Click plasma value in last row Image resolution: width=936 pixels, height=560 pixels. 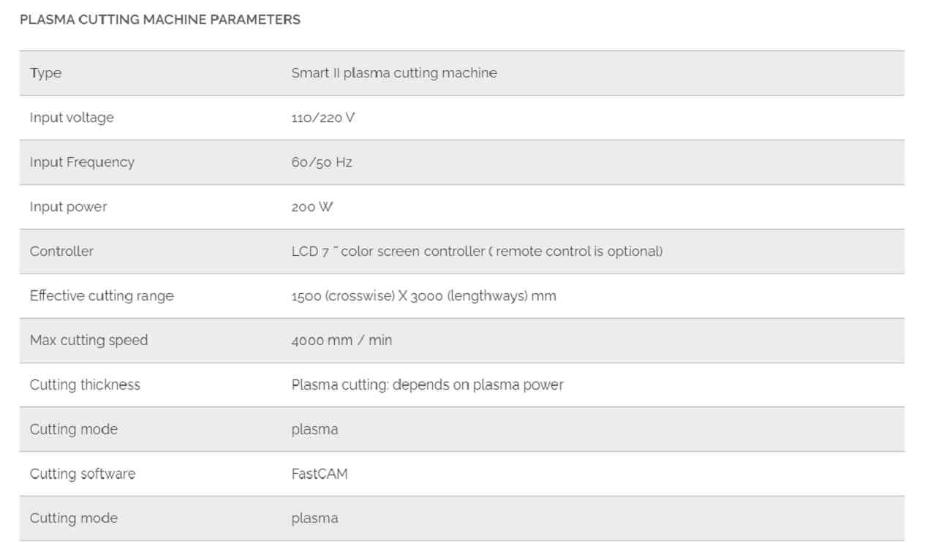[x=314, y=519]
